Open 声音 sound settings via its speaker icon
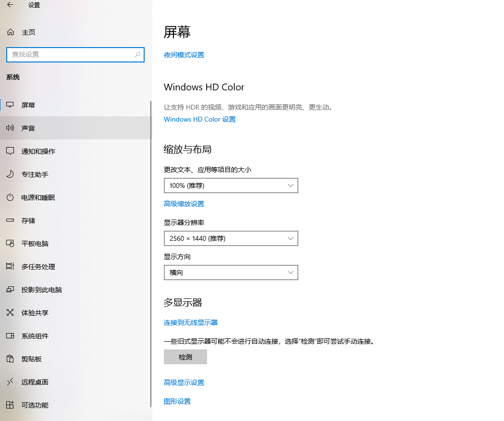 pyautogui.click(x=11, y=128)
